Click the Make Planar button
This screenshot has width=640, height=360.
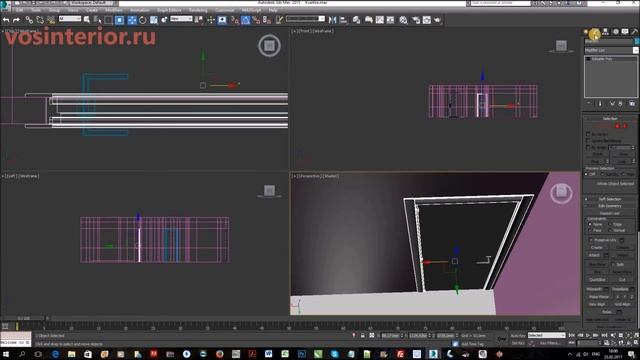(598, 297)
